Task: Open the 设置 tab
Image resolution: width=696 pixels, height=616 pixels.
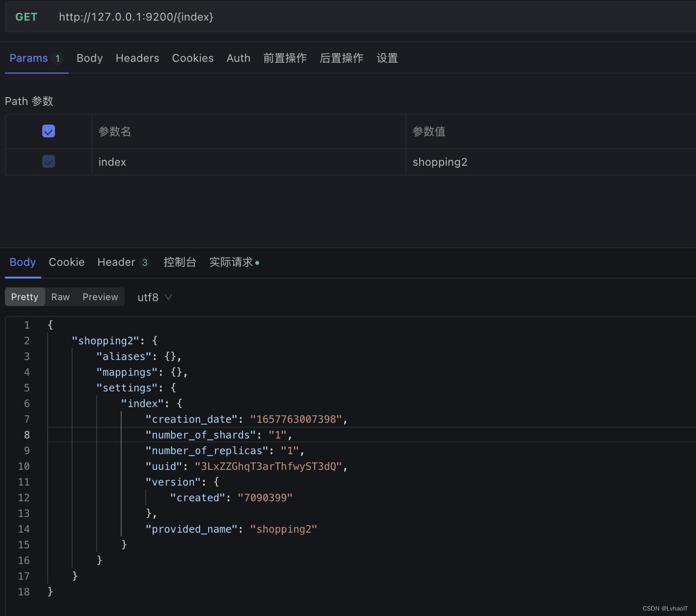Action: pyautogui.click(x=387, y=58)
